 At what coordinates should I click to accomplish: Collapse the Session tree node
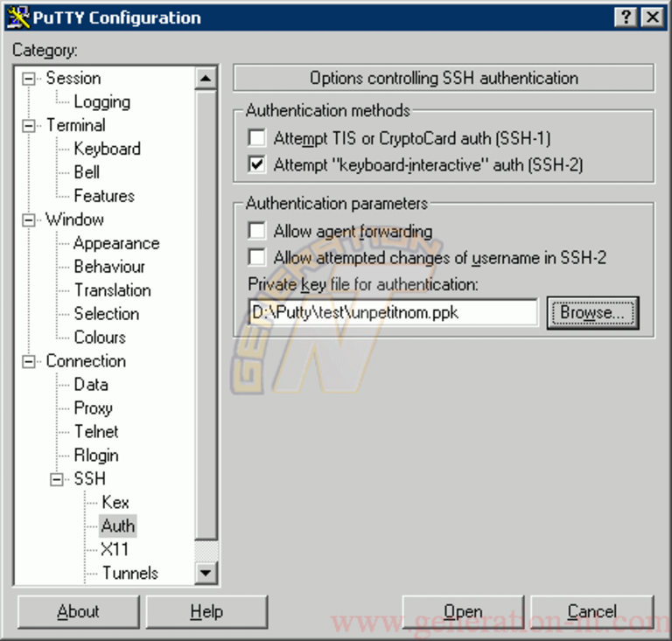(x=29, y=79)
